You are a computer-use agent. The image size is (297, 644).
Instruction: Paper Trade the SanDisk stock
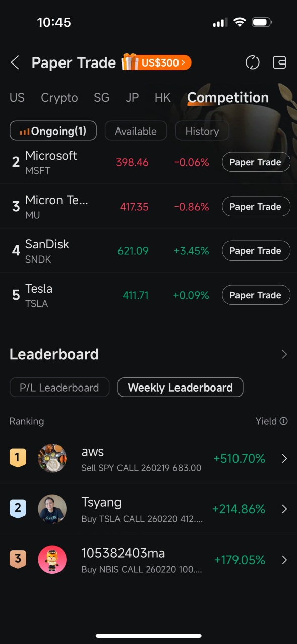click(x=256, y=251)
